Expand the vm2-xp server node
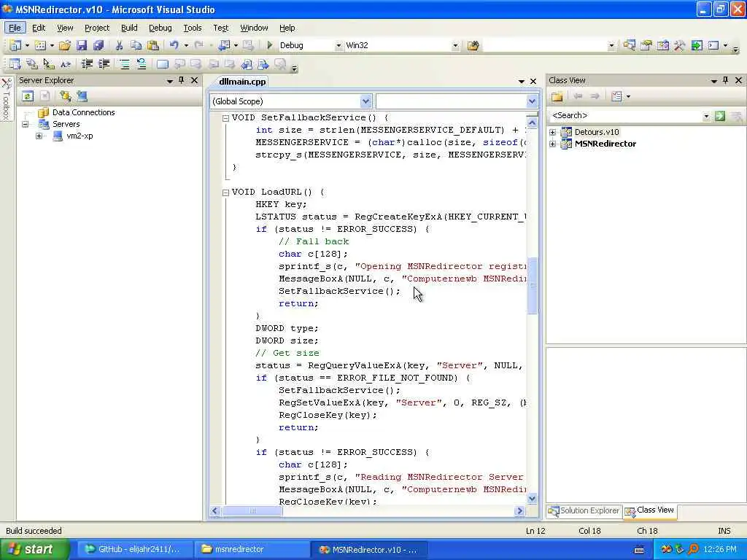The image size is (747, 560). click(39, 136)
